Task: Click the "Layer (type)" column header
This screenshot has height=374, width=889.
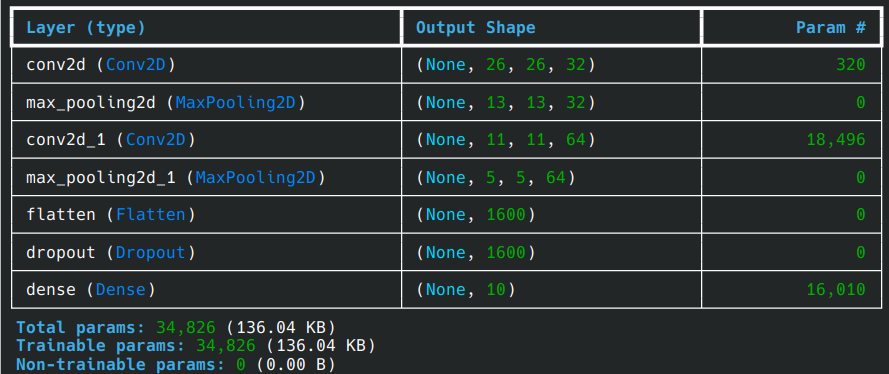Action: click(86, 27)
